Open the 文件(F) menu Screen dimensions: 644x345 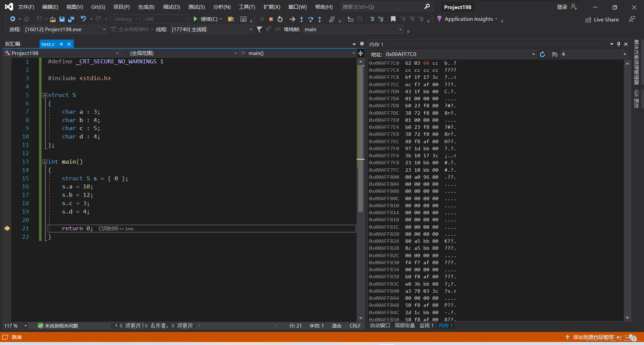pos(26,7)
